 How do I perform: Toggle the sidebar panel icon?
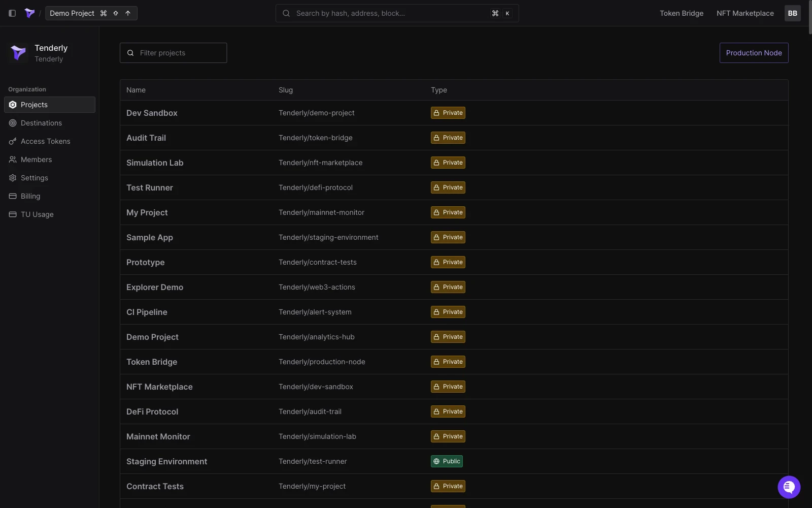[12, 13]
